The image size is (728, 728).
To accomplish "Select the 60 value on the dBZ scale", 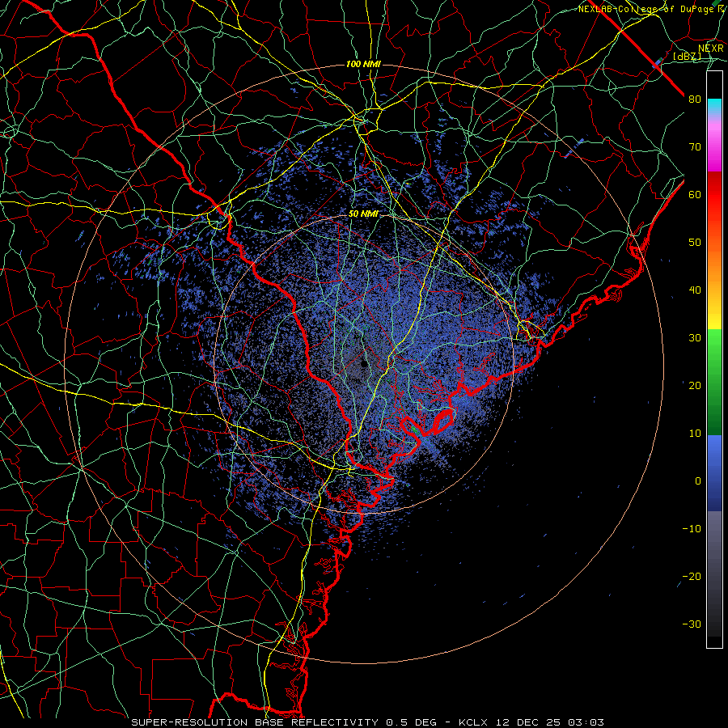I will 695,194.
